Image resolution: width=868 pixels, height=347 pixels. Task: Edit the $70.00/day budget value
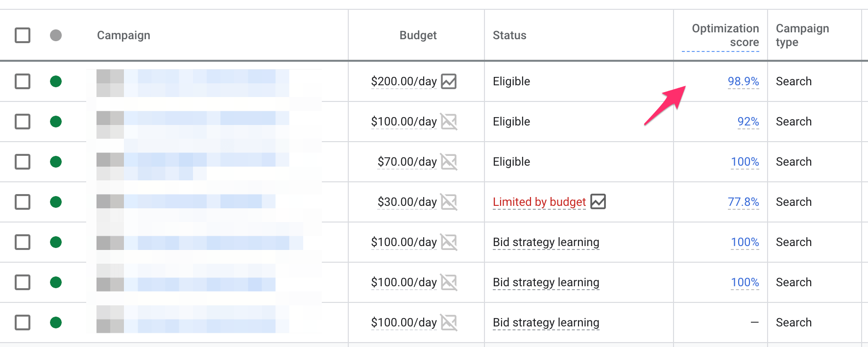(407, 162)
